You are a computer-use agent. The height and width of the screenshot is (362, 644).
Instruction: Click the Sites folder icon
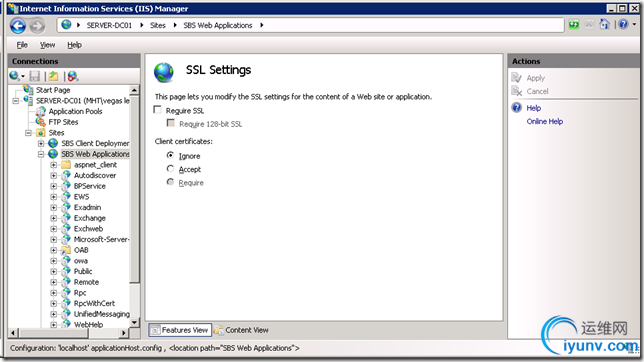pyautogui.click(x=41, y=133)
